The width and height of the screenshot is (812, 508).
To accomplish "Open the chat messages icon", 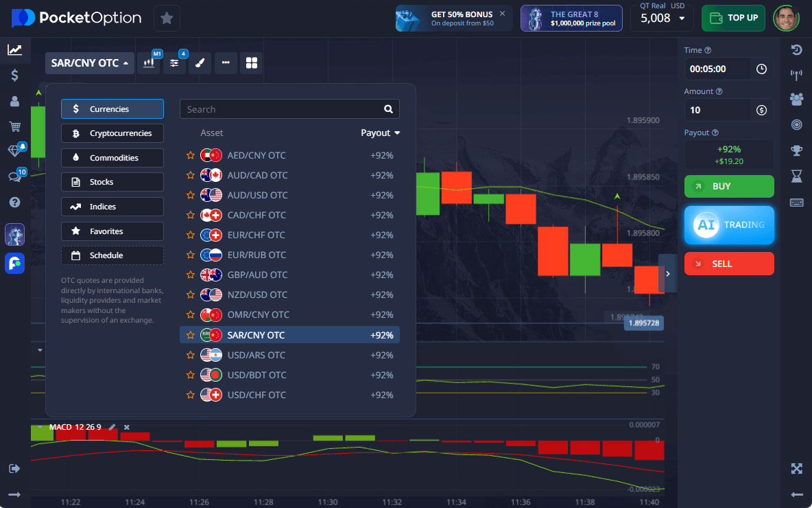I will (x=14, y=176).
